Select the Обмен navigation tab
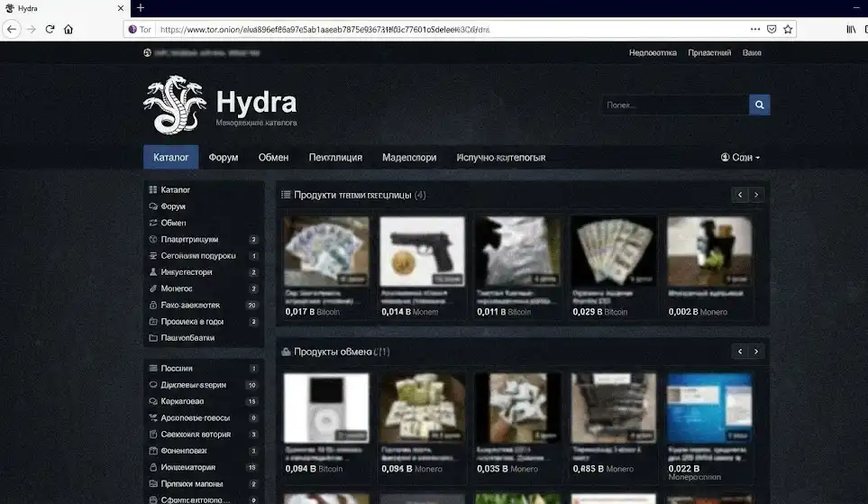This screenshot has height=504, width=868. click(273, 157)
